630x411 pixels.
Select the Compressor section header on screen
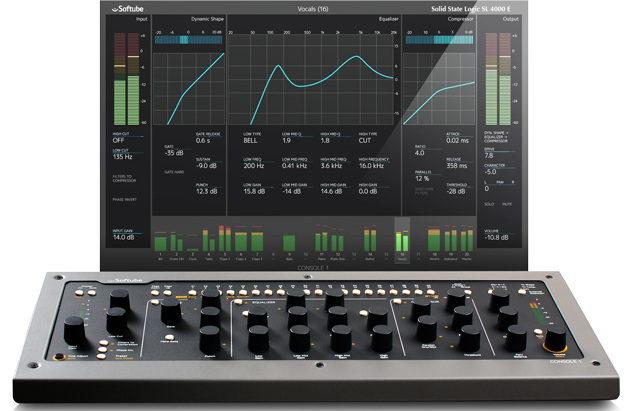click(460, 19)
